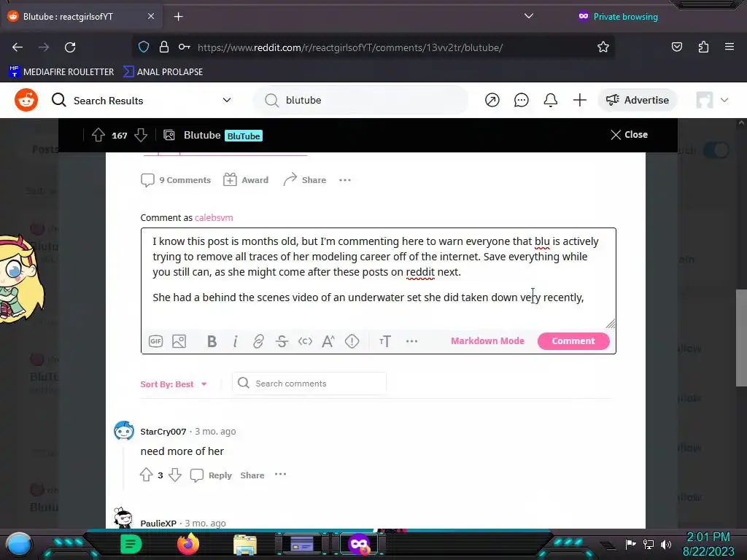
Task: Apply italic formatting in comment editor
Action: 236,341
